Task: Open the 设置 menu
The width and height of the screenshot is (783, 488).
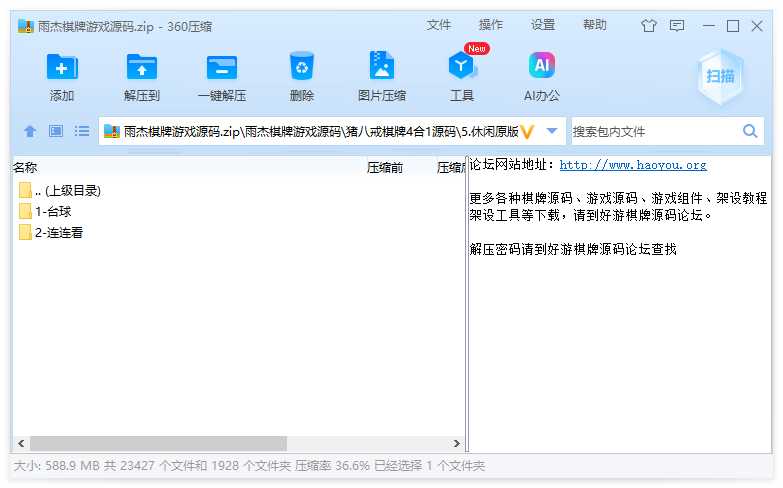Action: 543,25
